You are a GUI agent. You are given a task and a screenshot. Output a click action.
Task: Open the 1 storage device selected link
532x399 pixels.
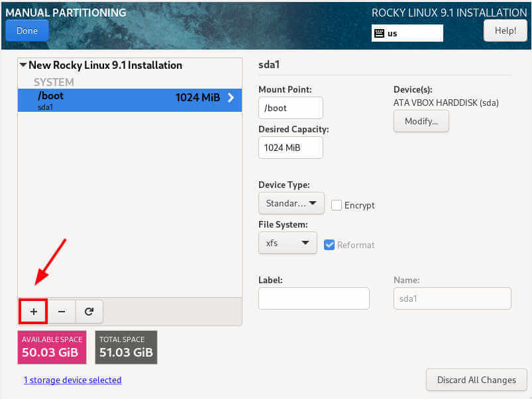(73, 380)
